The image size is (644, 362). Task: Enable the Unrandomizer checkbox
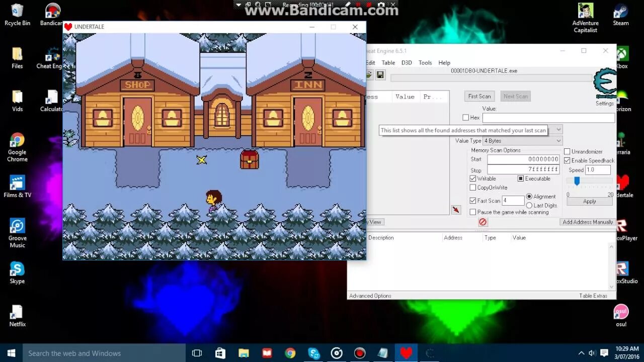pyautogui.click(x=568, y=151)
